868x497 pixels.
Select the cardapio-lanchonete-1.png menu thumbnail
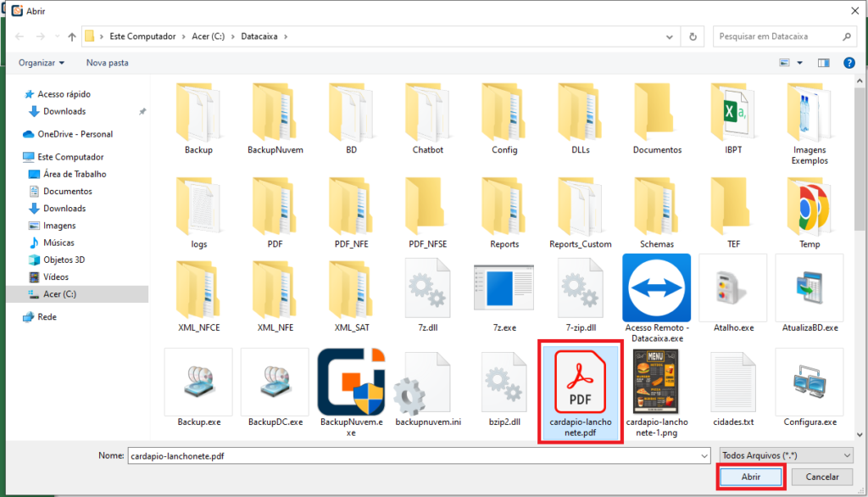point(656,381)
